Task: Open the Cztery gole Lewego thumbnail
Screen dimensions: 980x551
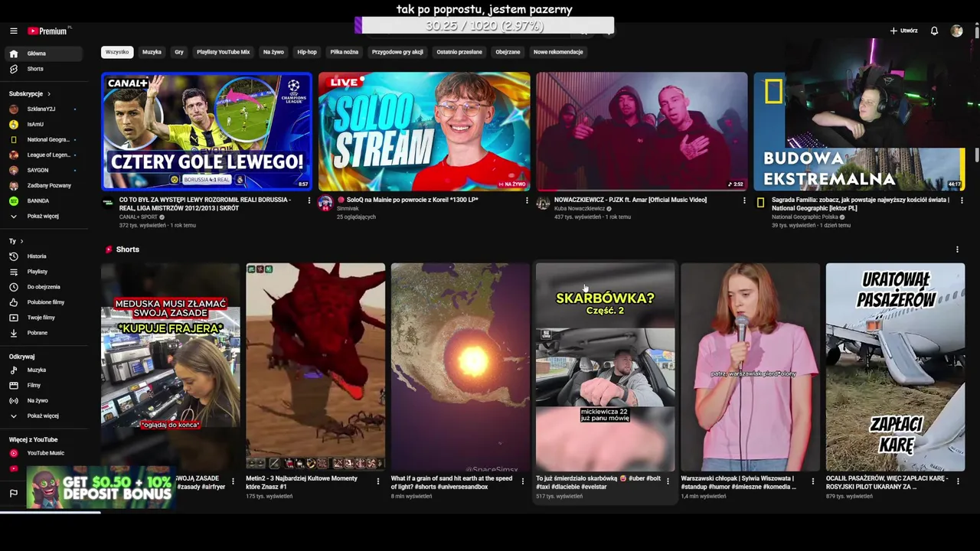Action: click(207, 131)
